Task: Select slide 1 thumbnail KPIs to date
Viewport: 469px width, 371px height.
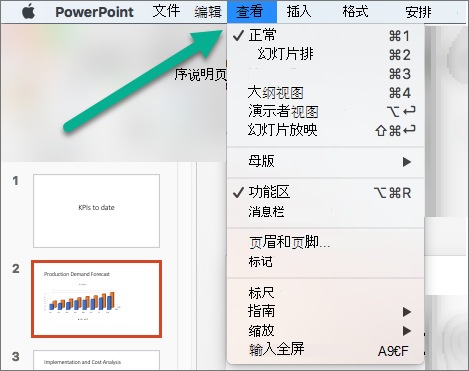Action: point(96,211)
